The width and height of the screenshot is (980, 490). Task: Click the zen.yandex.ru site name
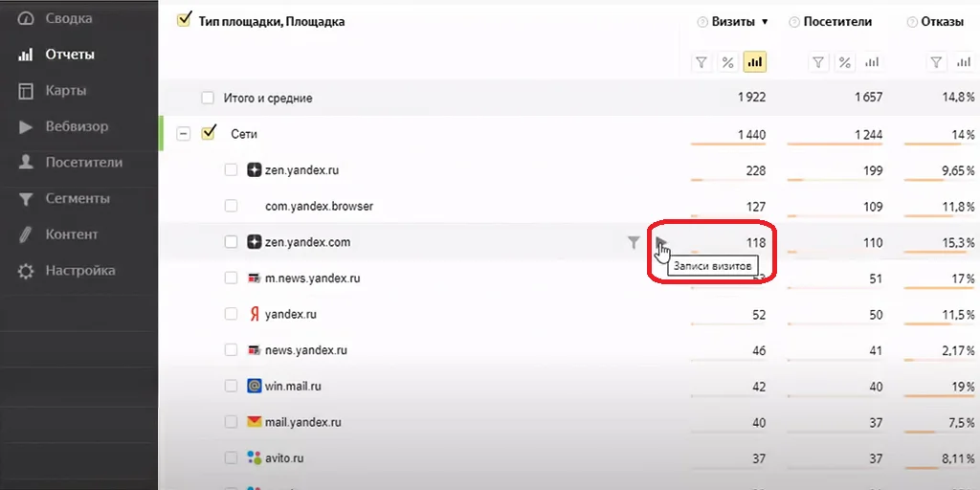point(301,170)
